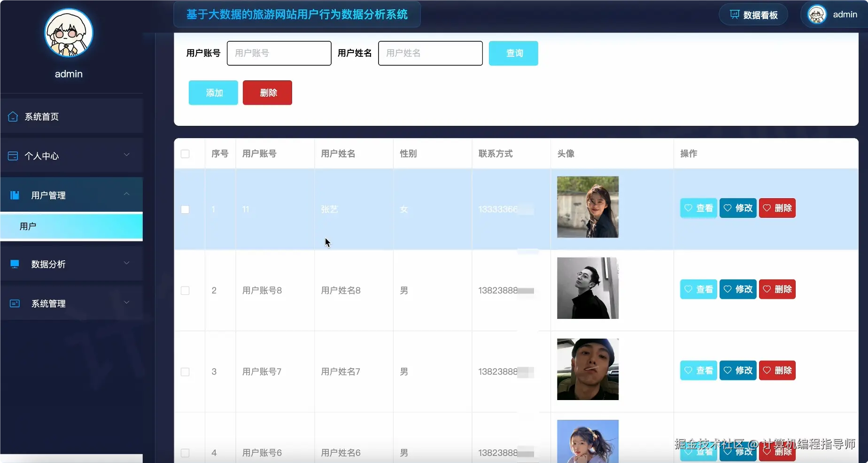Screen dimensions: 868x463
Task: Expand 系统管理 with its chevron arrow
Action: (x=126, y=302)
